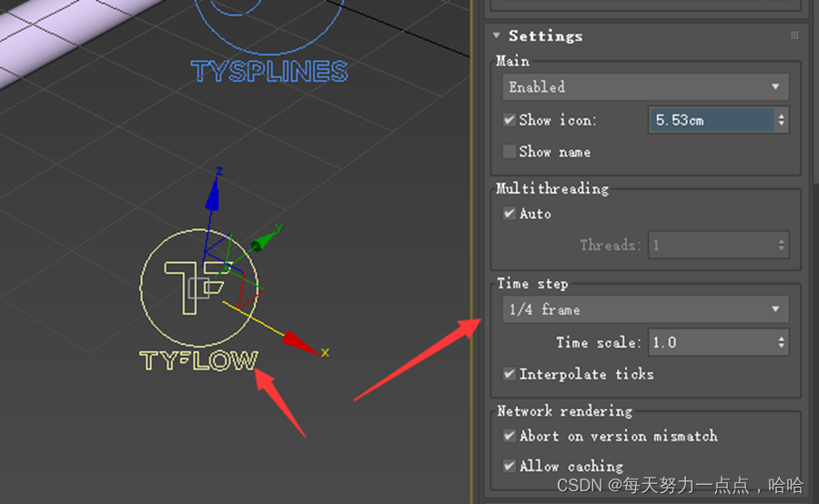Toggle Interpolate ticks checkbox
Image resolution: width=819 pixels, height=504 pixels.
click(509, 374)
